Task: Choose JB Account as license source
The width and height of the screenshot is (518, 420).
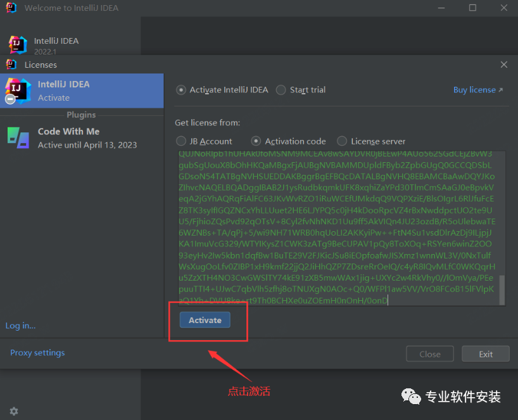Action: (x=180, y=141)
